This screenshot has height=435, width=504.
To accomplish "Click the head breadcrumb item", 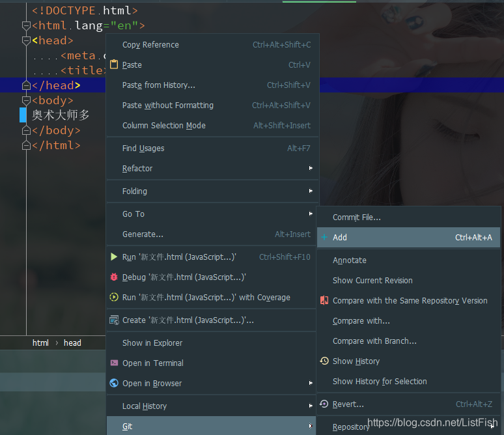I will 72,343.
